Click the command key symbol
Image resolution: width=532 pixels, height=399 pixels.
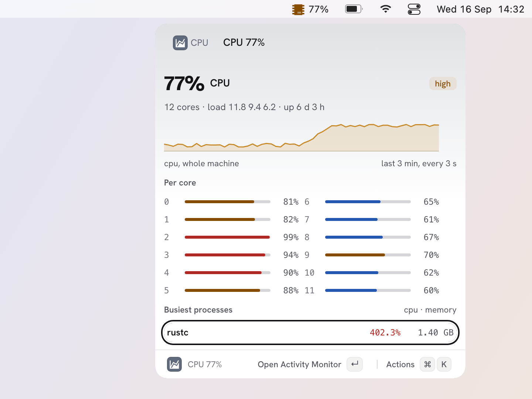click(427, 364)
